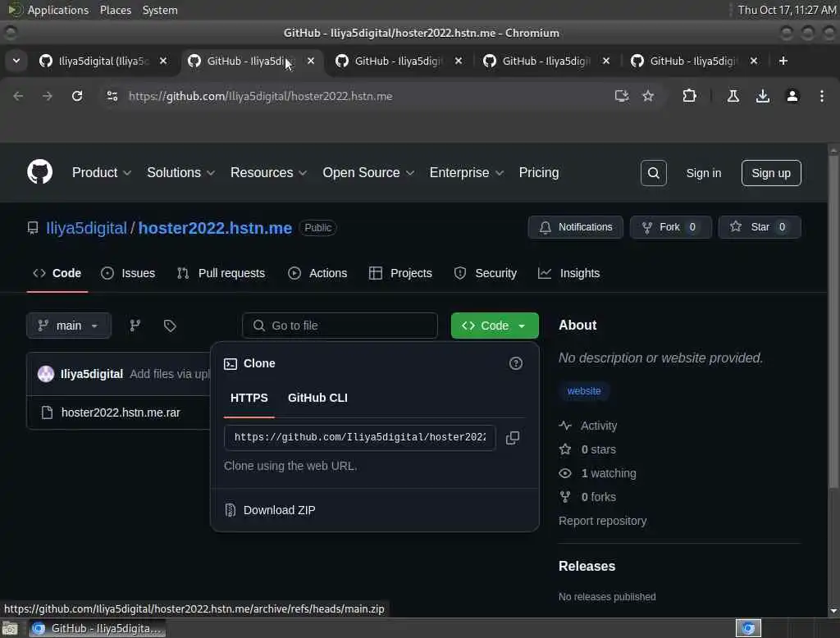
Task: Open the Pricing page
Action: [538, 173]
